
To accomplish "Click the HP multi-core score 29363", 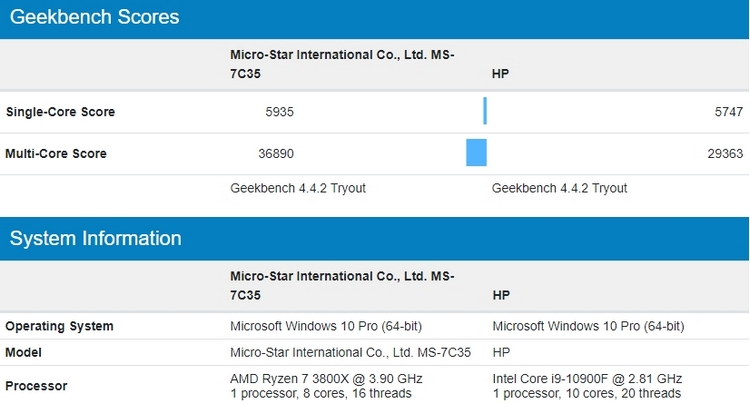I will [x=725, y=153].
